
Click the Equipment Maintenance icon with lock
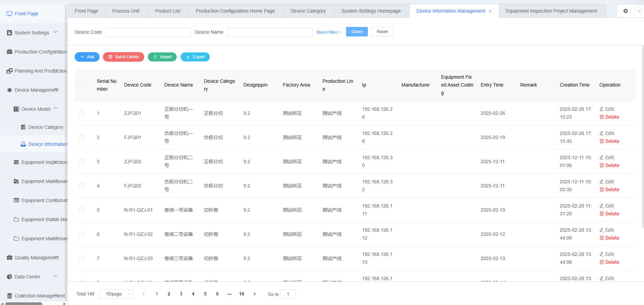tap(16, 181)
